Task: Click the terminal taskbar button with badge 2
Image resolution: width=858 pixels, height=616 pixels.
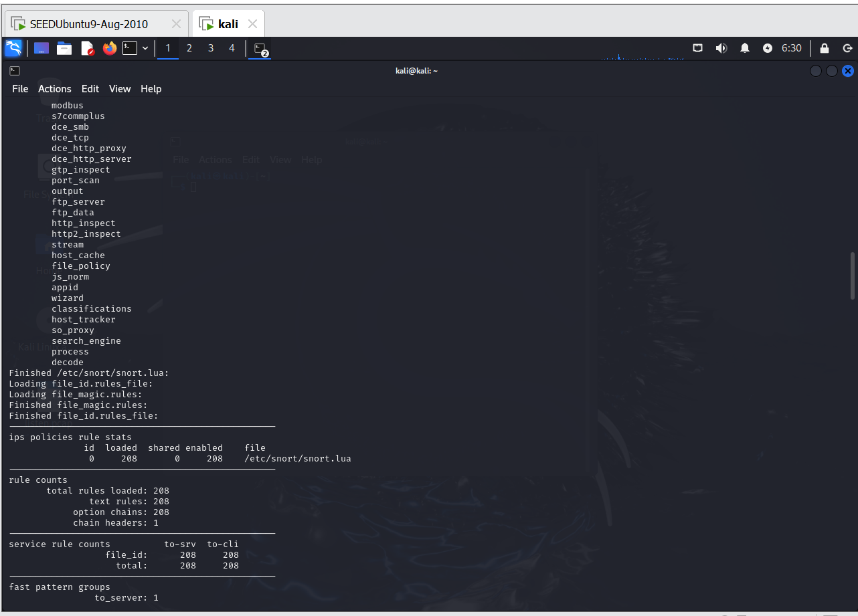Action: 260,49
